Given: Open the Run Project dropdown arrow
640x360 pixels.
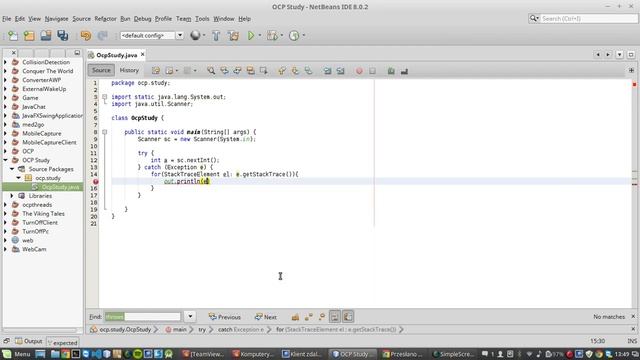Looking at the screenshot, I should pos(260,36).
